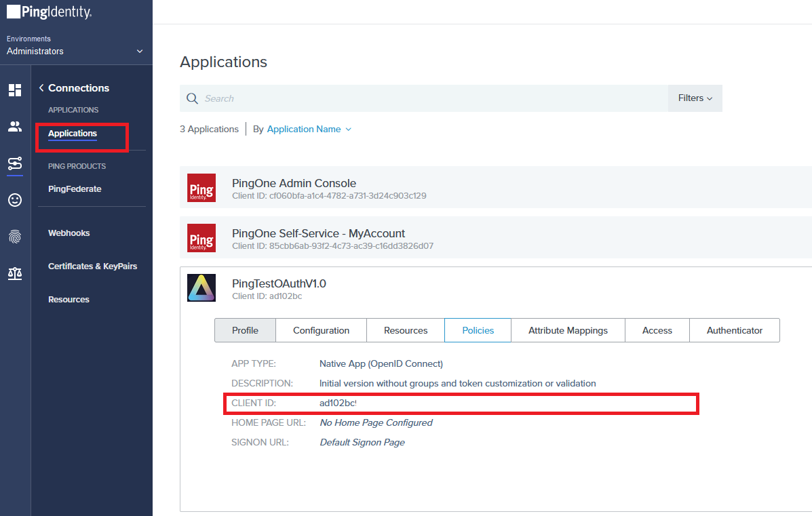The width and height of the screenshot is (812, 516).
Task: Collapse Connections with the back chevron
Action: click(41, 87)
